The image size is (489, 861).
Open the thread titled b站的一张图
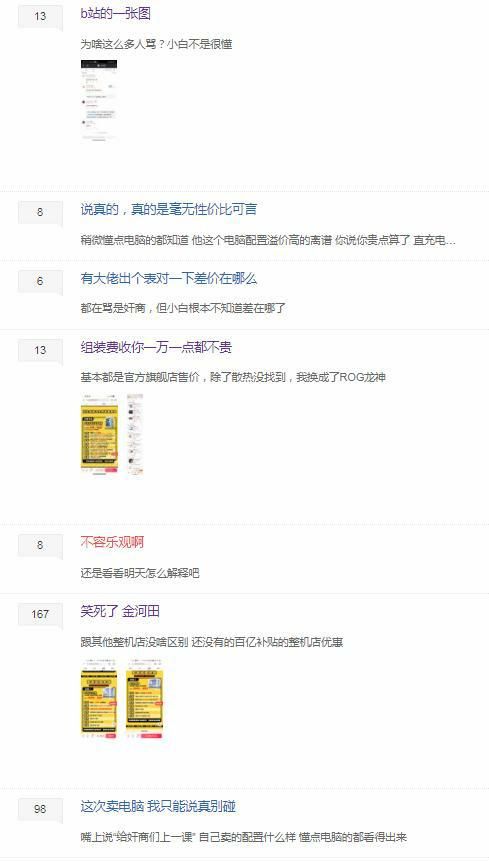click(116, 14)
